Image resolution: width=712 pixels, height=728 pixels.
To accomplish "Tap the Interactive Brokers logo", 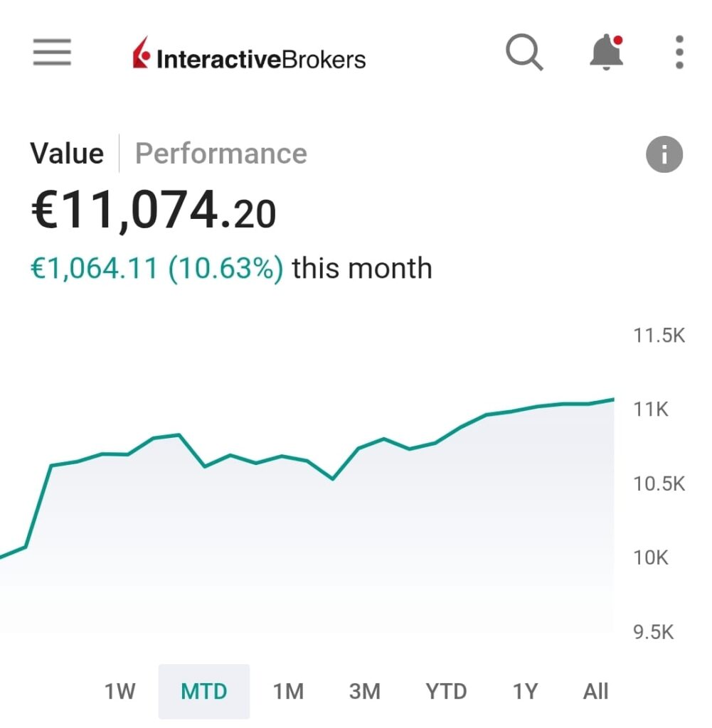I will (249, 55).
